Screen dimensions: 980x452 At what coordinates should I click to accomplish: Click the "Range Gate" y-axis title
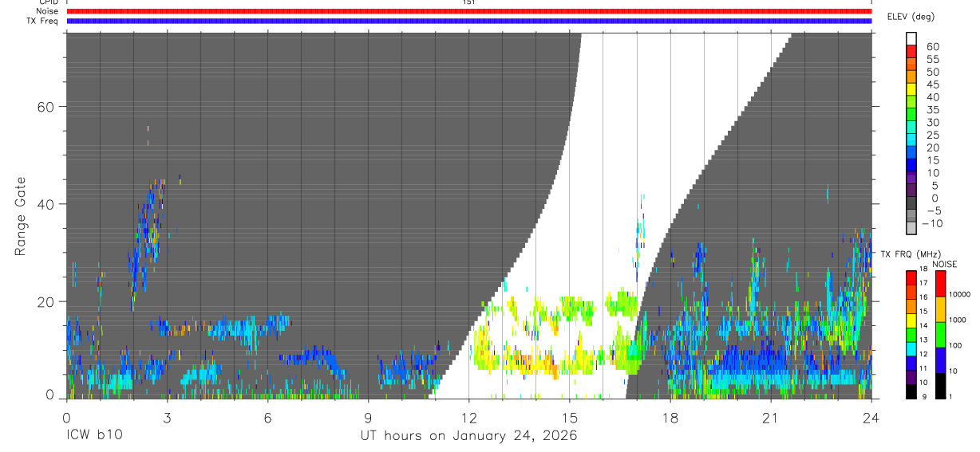tap(21, 216)
